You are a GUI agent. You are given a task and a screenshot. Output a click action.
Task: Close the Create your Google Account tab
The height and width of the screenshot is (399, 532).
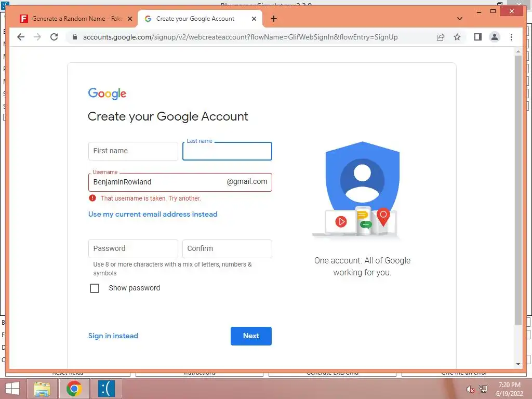254,19
